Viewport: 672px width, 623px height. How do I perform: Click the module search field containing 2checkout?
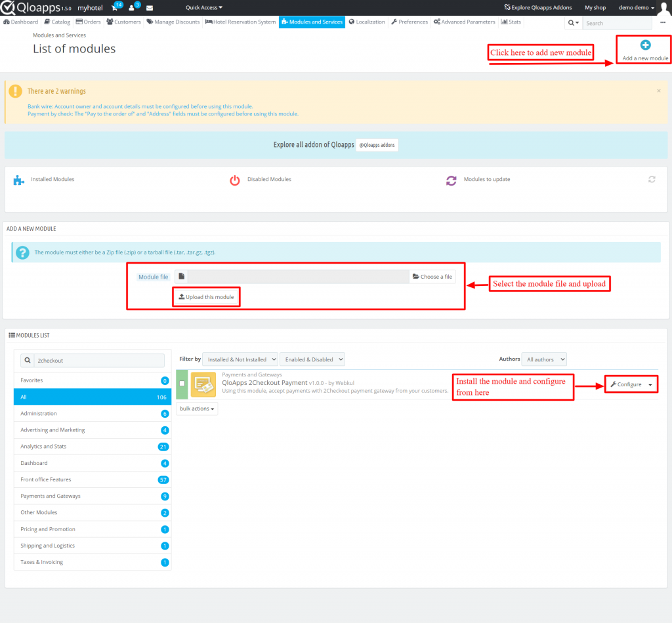99,361
